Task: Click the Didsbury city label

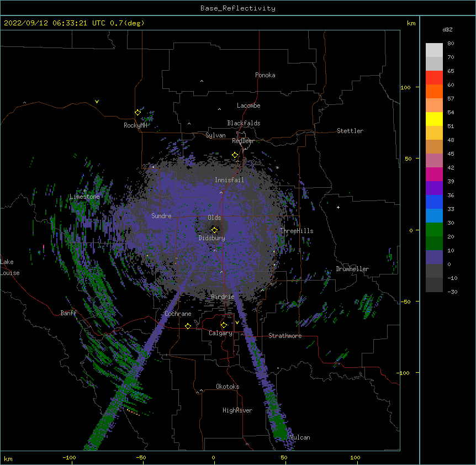Action: pyautogui.click(x=212, y=238)
